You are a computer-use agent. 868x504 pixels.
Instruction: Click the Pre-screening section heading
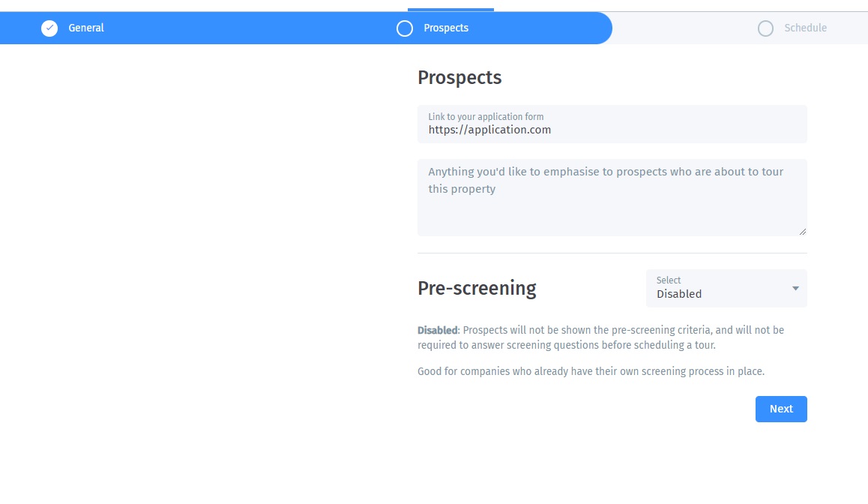tap(477, 289)
